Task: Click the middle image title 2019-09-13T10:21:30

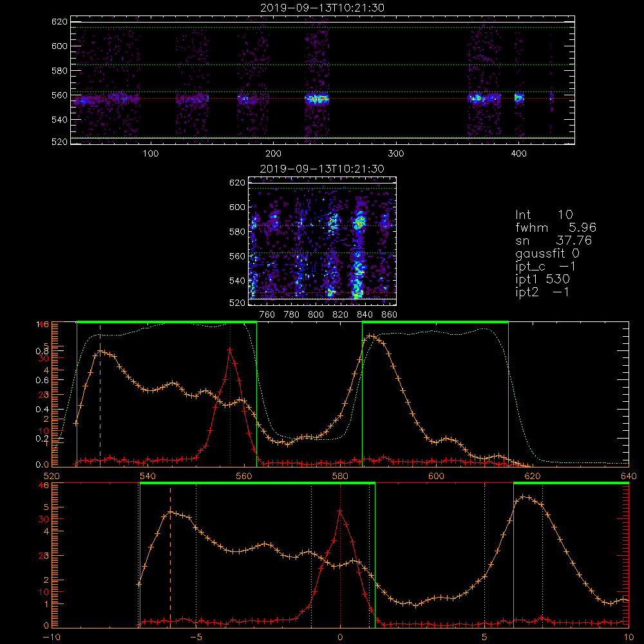Action: (323, 169)
